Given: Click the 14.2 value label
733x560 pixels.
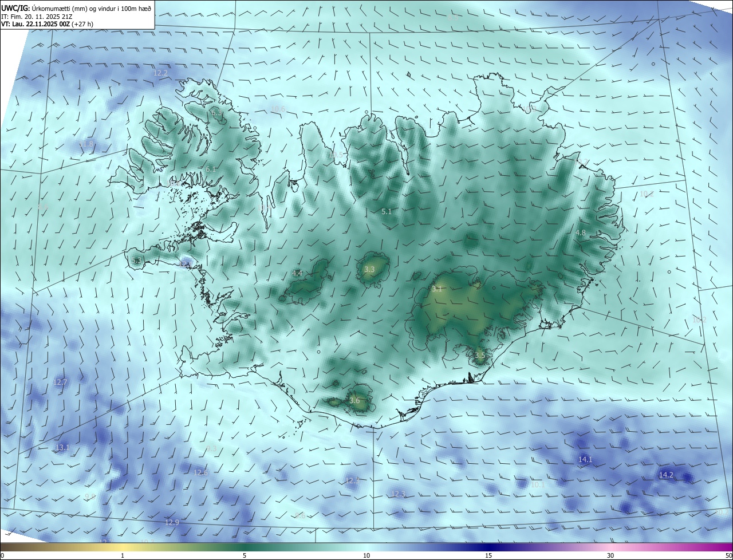Looking at the screenshot, I should click(666, 475).
